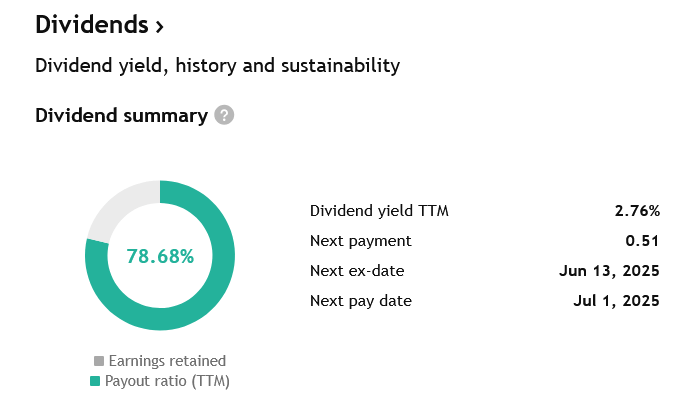Click the gray earnings retained donut segment

click(118, 204)
